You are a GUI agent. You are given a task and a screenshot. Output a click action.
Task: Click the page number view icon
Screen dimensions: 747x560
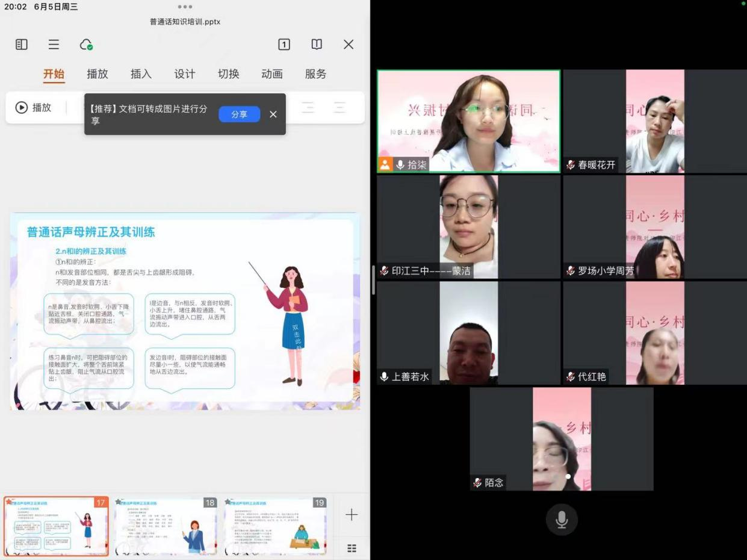coord(284,45)
